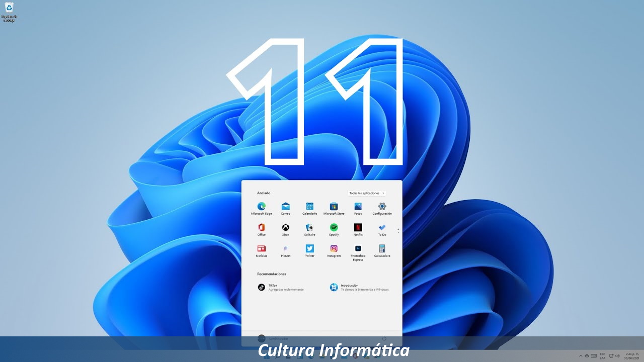Go to next pinned apps page dot
The width and height of the screenshot is (644, 362).
tap(398, 232)
